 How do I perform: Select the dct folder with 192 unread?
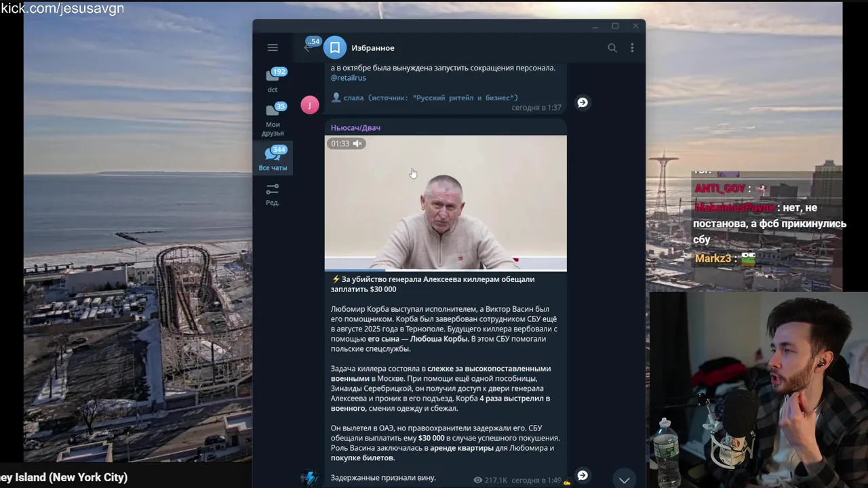click(273, 80)
